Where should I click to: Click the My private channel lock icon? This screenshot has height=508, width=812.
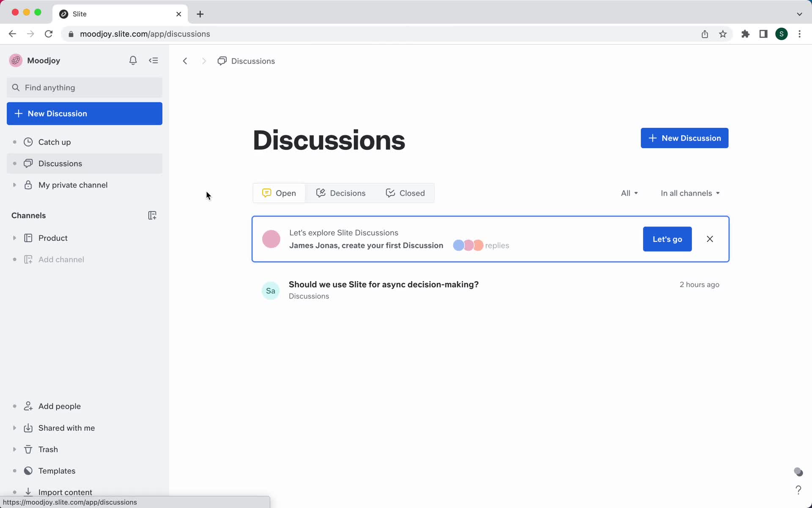28,185
